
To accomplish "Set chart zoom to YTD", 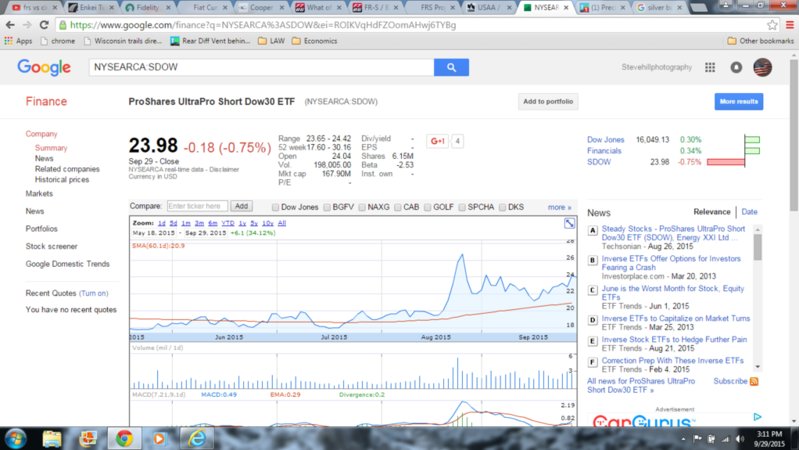I will (228, 223).
